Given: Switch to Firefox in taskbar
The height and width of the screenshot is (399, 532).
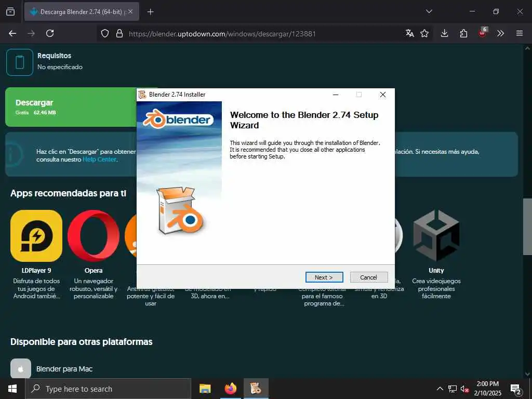Looking at the screenshot, I should 230,389.
